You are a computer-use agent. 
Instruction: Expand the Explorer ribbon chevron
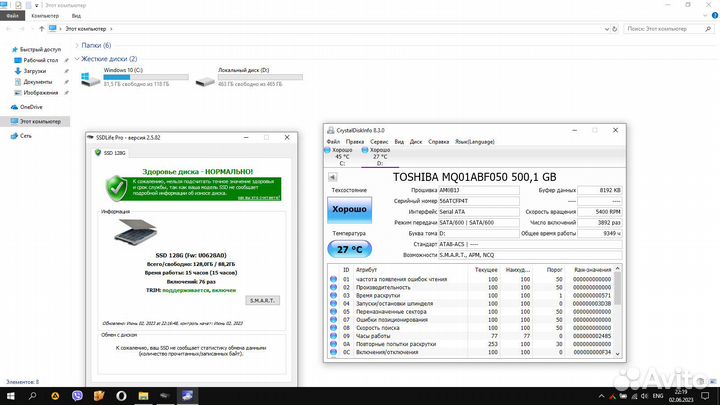coord(705,16)
